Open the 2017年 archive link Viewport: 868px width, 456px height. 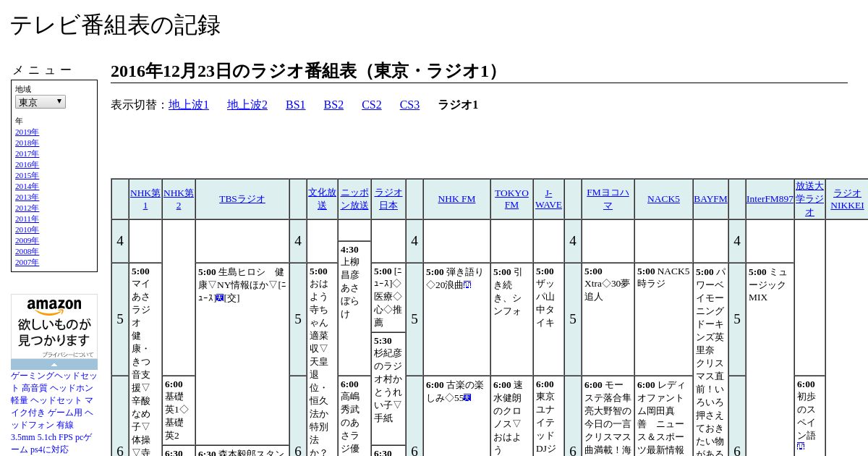[x=27, y=153]
